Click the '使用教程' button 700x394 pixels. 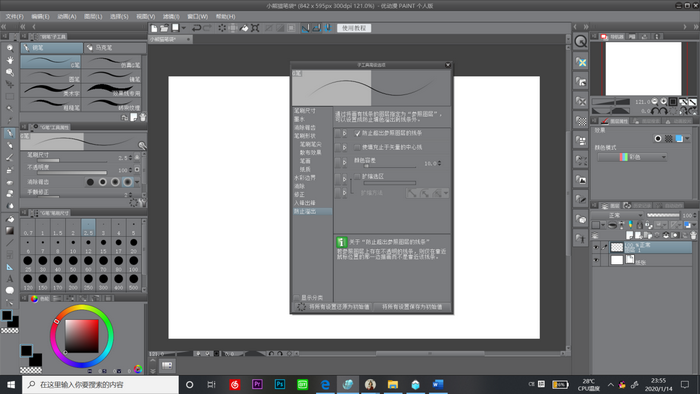tap(354, 28)
